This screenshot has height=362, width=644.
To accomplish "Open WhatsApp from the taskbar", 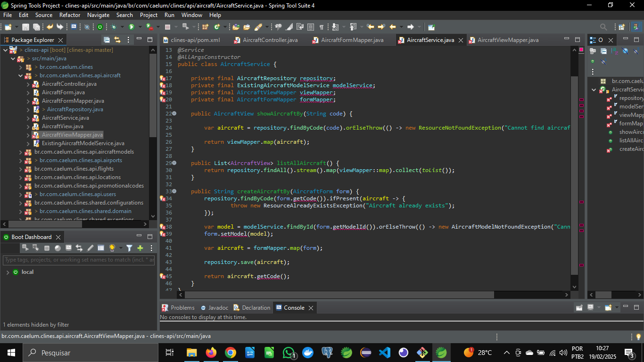I will pyautogui.click(x=289, y=353).
